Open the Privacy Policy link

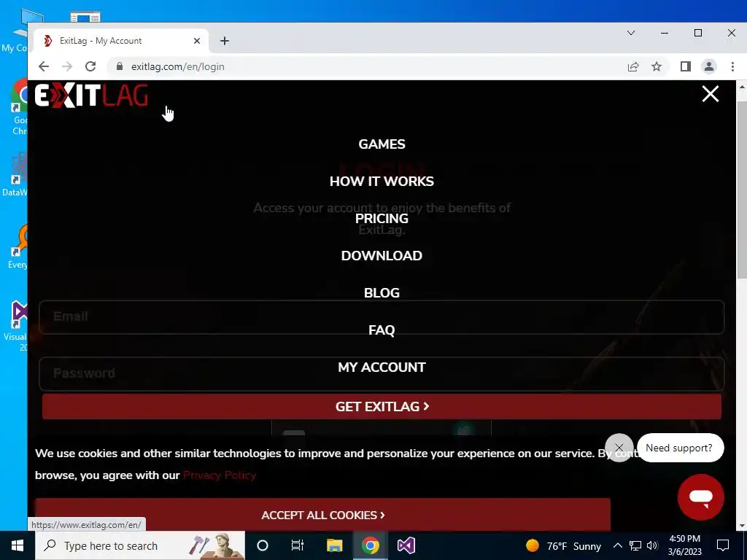[x=219, y=475]
